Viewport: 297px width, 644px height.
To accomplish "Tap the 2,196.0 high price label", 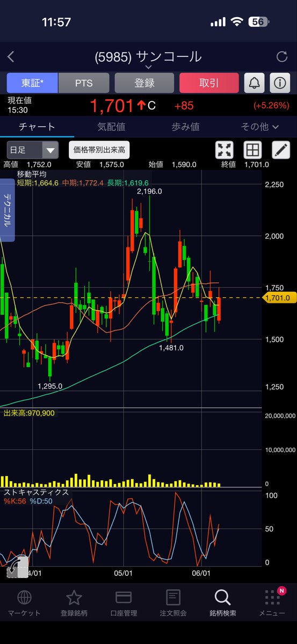I will tap(149, 192).
